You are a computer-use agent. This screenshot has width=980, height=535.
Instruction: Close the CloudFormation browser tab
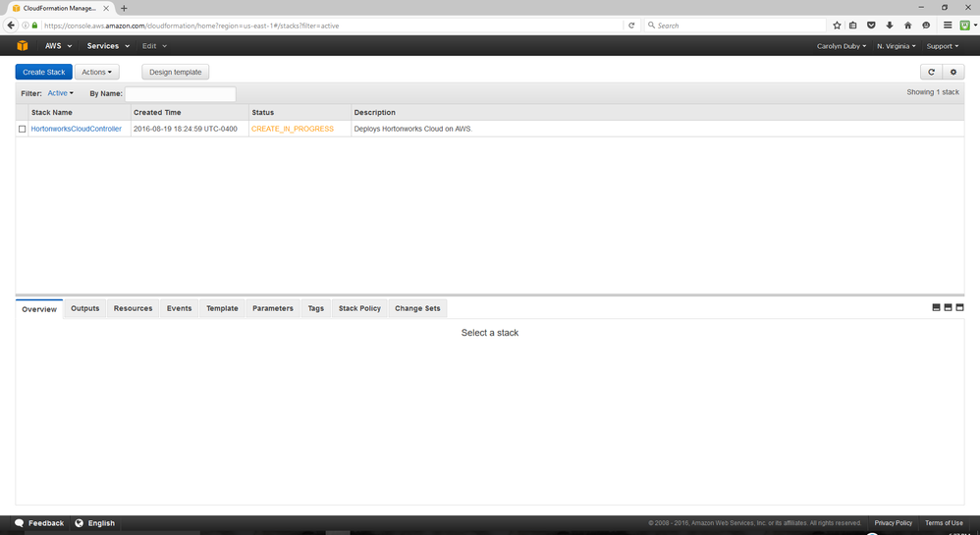click(x=106, y=8)
